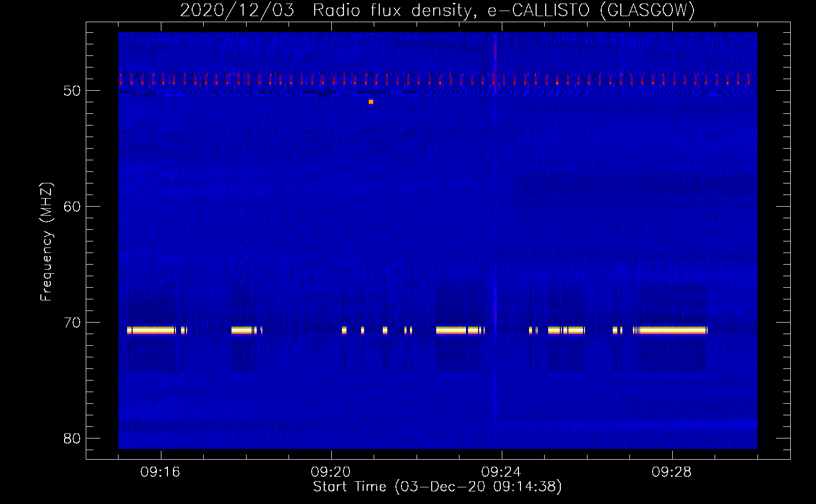Select the 80 MHz frequency tick label
Viewport: 816px width, 504px height.
[x=72, y=438]
